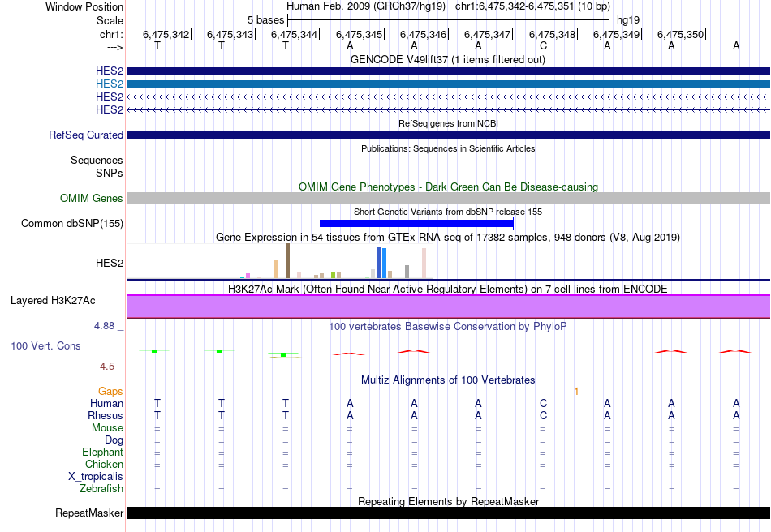Open the GTEx Gene Expression track title
The width and height of the screenshot is (771, 532).
point(448,238)
